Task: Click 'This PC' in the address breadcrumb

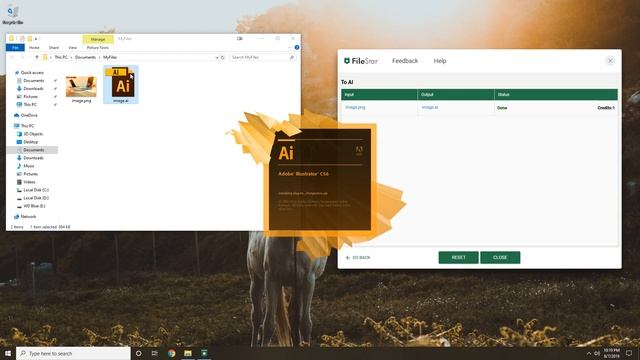Action: (61, 58)
